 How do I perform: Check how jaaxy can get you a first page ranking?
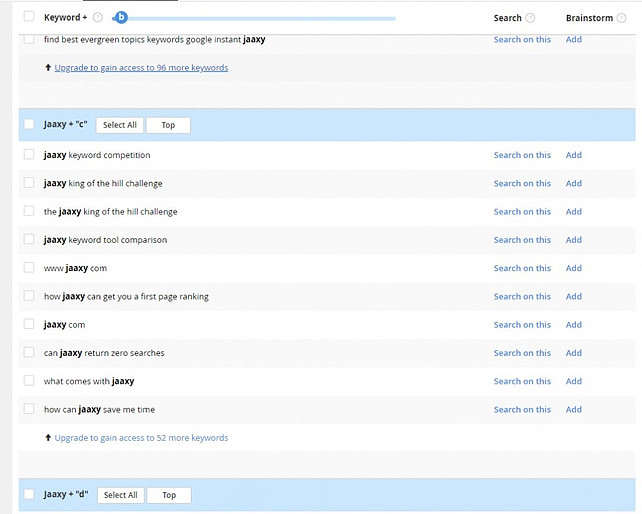[29, 296]
